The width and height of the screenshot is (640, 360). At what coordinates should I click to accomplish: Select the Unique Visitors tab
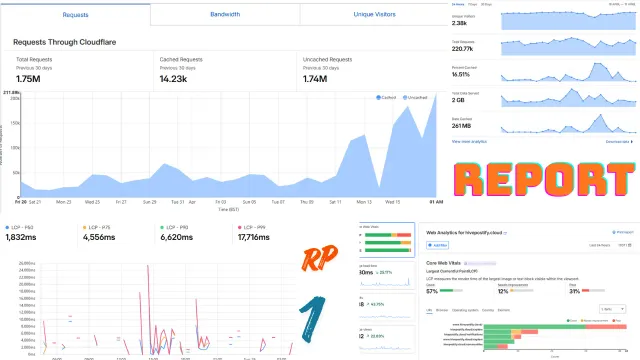pos(374,14)
